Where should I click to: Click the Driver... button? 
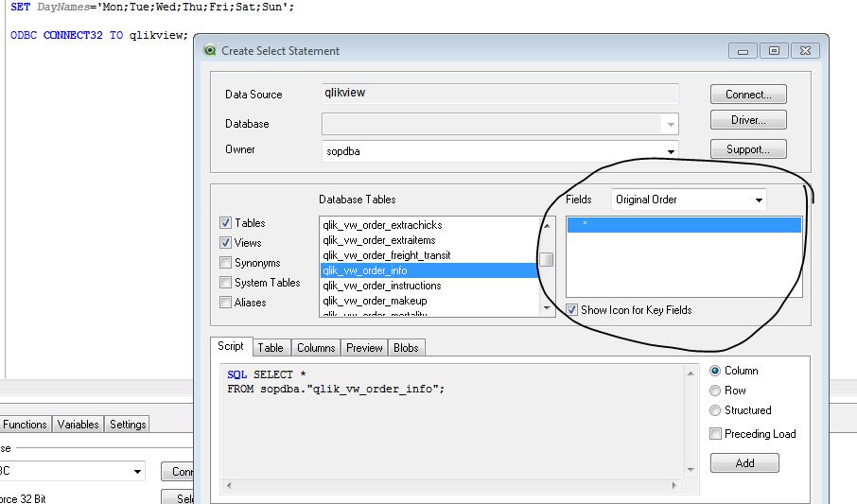pyautogui.click(x=748, y=120)
